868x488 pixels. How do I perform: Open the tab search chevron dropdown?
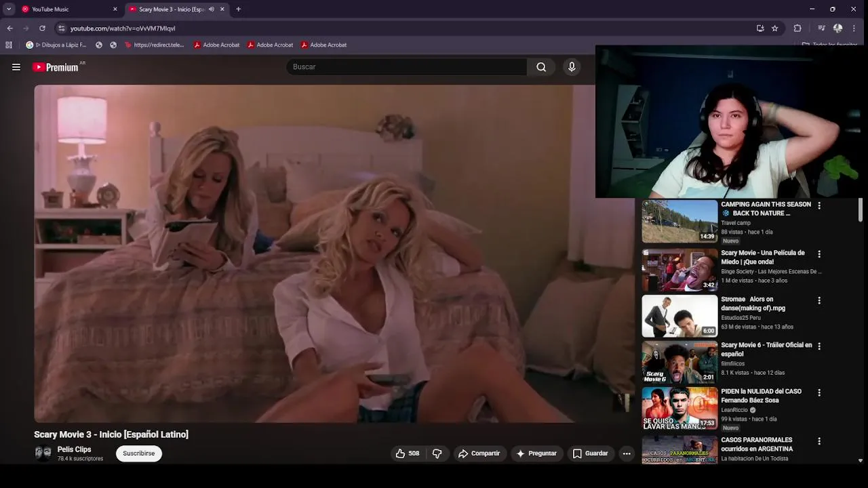coord(9,9)
